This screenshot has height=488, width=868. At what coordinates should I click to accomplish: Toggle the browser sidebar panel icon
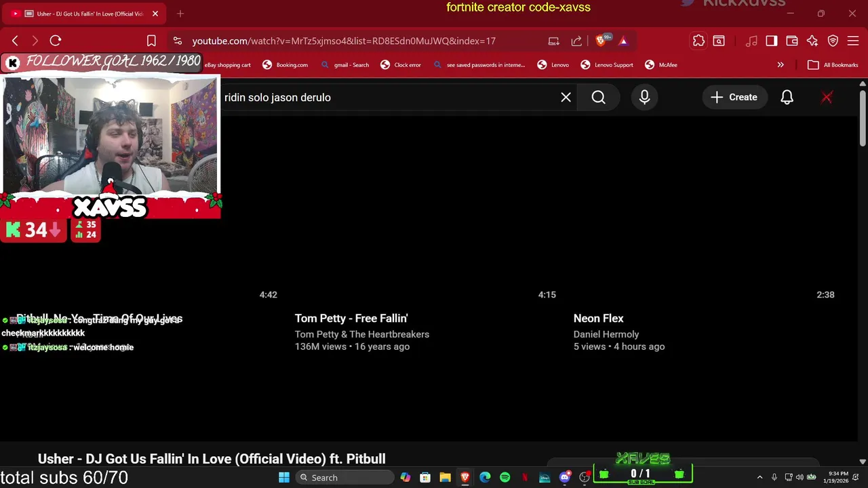click(x=771, y=41)
